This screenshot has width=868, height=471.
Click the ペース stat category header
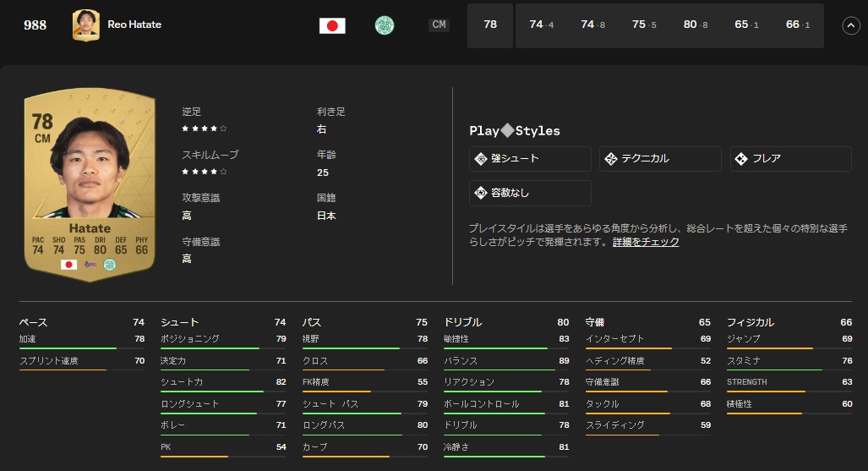34,322
